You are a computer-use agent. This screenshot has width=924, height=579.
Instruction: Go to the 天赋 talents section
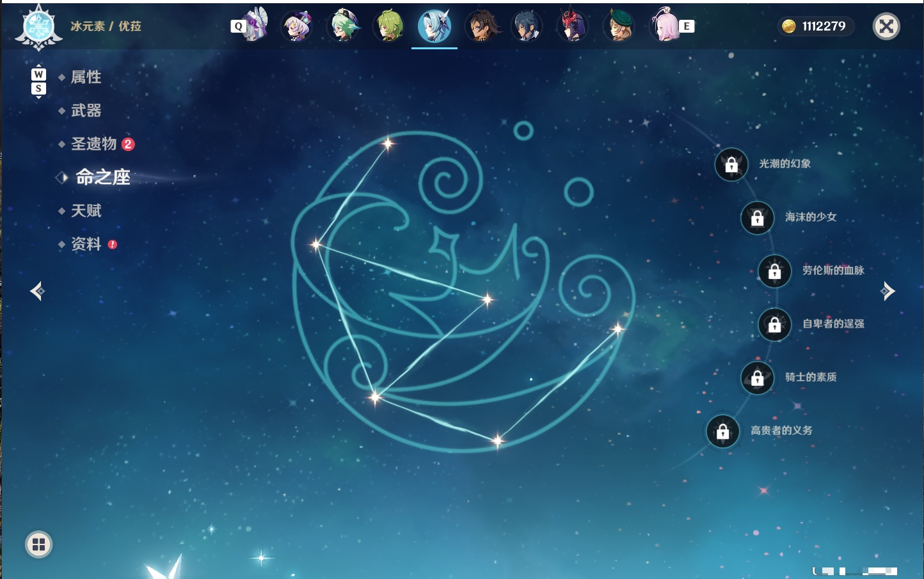[86, 210]
